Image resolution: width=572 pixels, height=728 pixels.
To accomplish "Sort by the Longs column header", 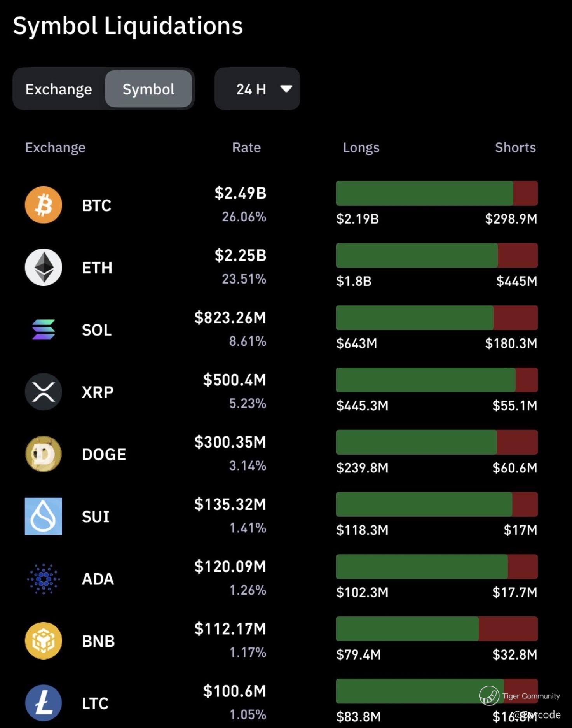I will [361, 147].
